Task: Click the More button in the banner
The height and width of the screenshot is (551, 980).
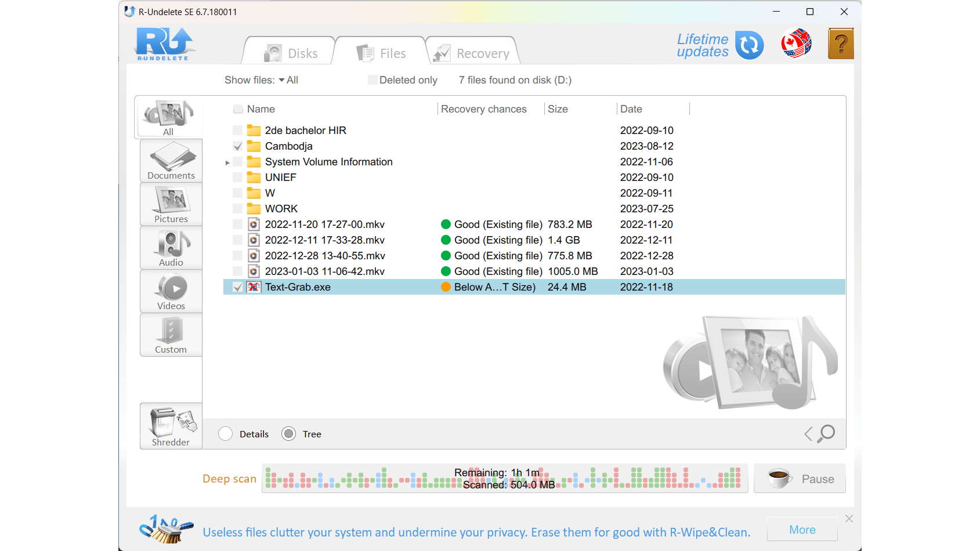Action: (x=802, y=530)
